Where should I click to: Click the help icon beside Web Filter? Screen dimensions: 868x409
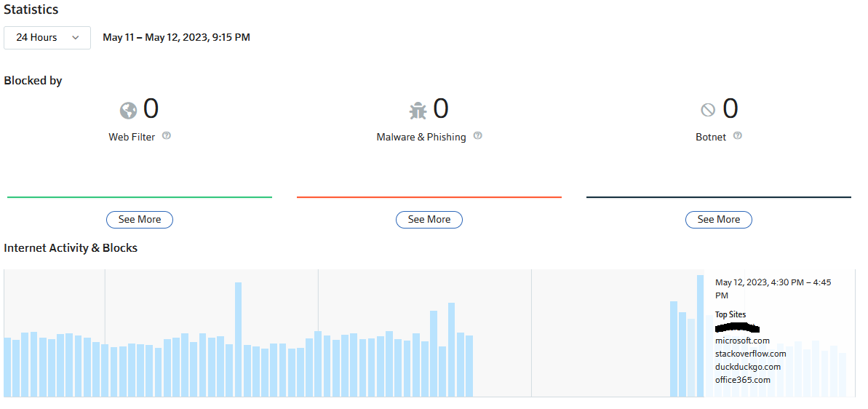(x=167, y=135)
